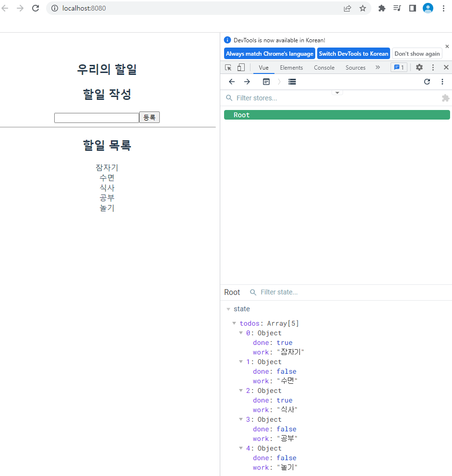Open Chrome profile avatar

point(428,8)
